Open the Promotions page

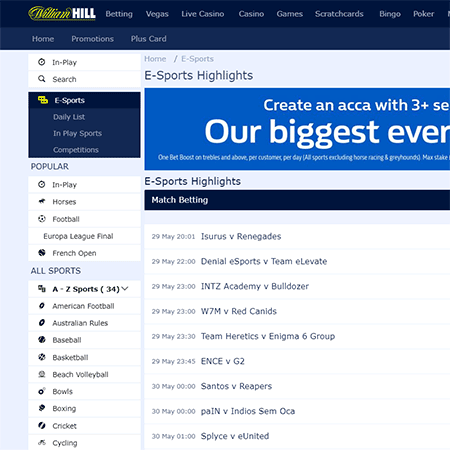(x=92, y=39)
